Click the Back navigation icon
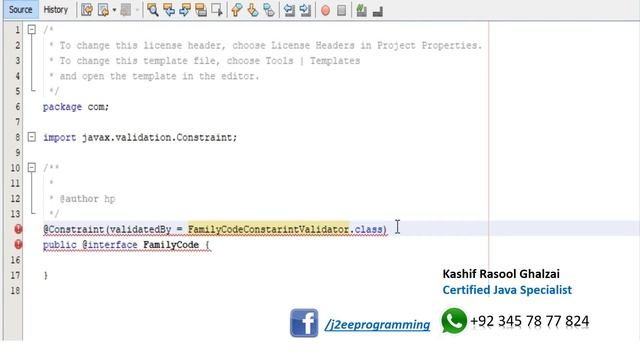This screenshot has height=360, width=640. [x=103, y=10]
